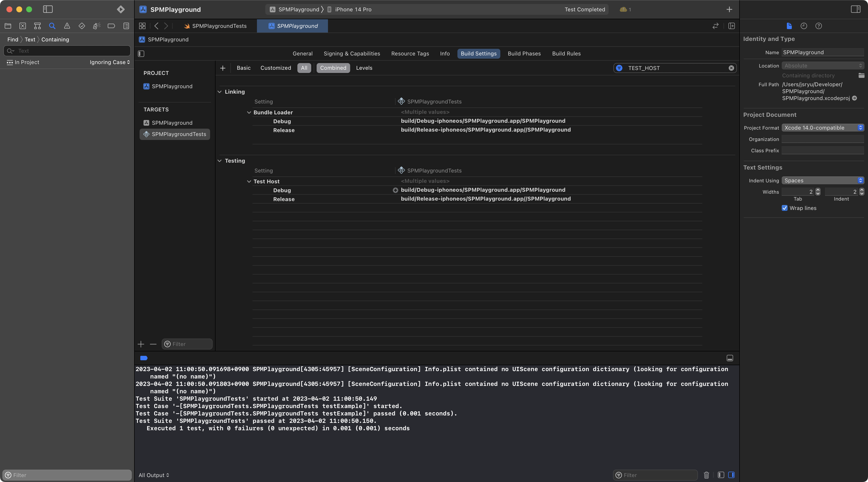Show the History inspector
This screenshot has height=482, width=868.
tap(804, 26)
